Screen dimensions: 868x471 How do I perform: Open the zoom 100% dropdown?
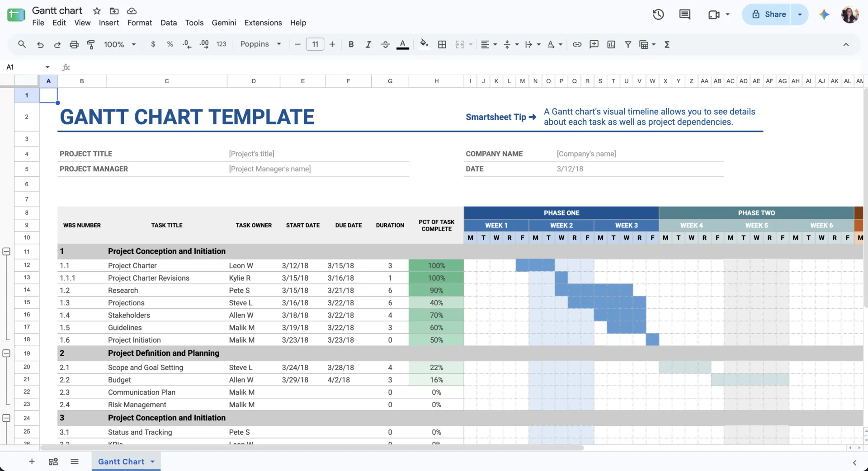point(120,44)
